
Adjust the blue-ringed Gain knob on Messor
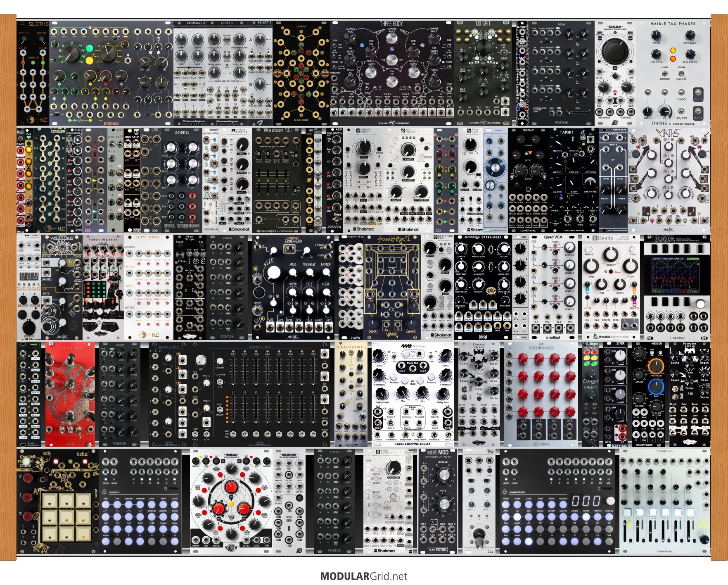pyautogui.click(x=656, y=387)
